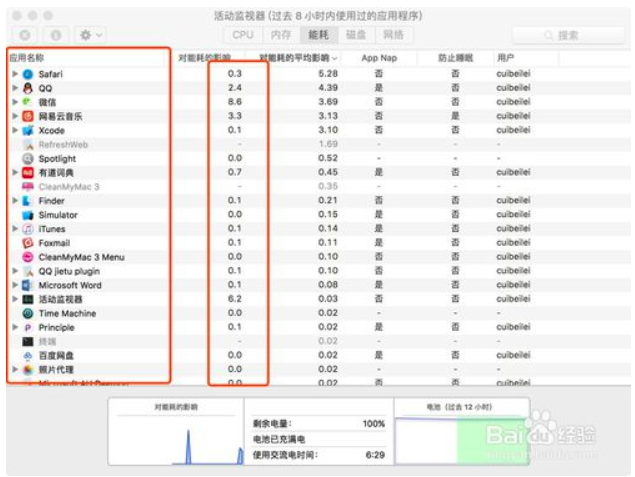The width and height of the screenshot is (635, 477).
Task: Click the iTunes app icon
Action: pos(28,229)
